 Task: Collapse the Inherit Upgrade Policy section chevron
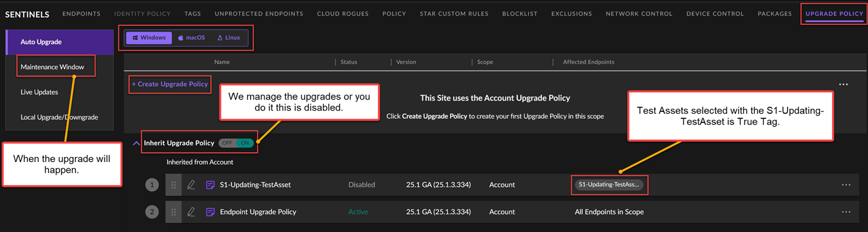(x=136, y=143)
